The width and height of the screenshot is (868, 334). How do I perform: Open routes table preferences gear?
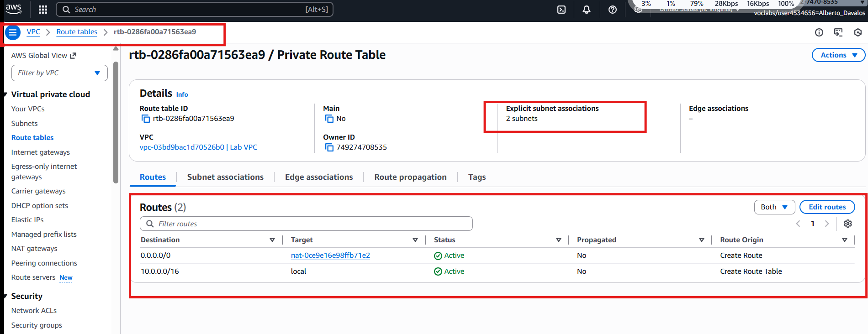(x=848, y=224)
